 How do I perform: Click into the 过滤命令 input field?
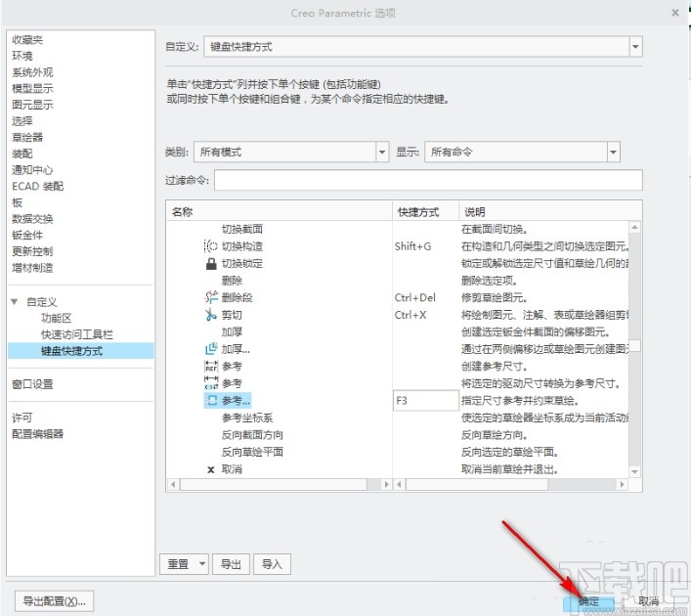[428, 180]
